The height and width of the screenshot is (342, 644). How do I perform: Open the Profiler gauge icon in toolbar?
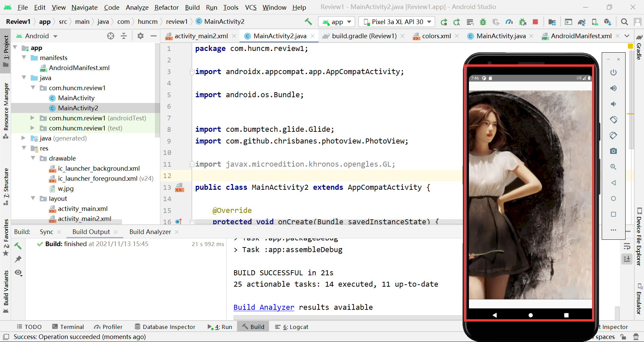click(x=509, y=22)
